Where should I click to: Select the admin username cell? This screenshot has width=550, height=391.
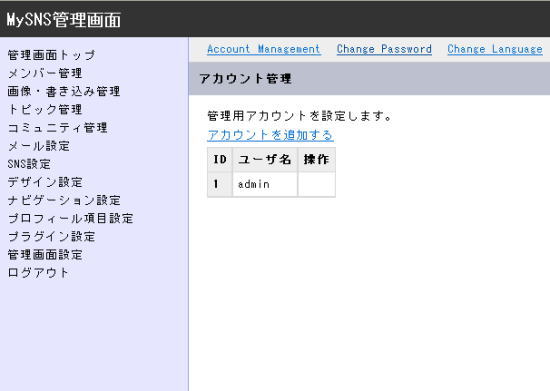265,184
